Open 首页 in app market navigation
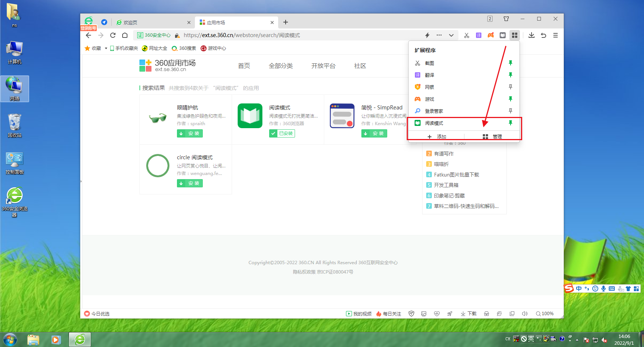The width and height of the screenshot is (644, 347). point(244,66)
